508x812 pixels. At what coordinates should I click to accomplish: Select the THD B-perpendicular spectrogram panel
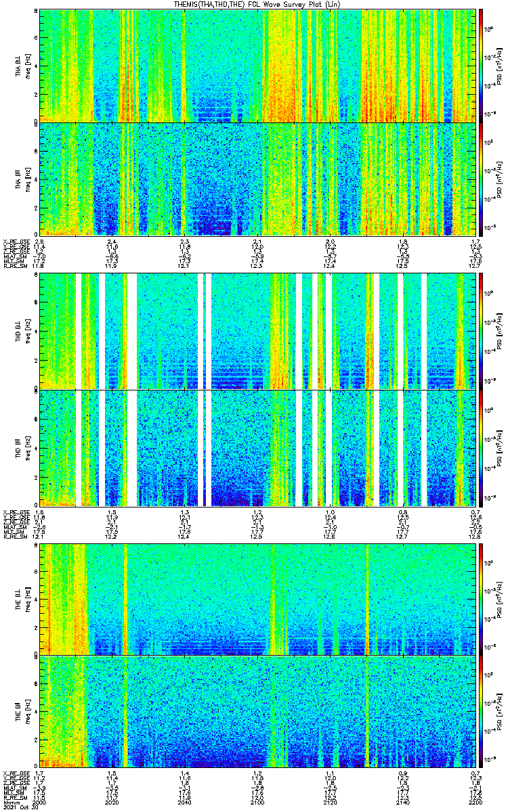(x=259, y=331)
